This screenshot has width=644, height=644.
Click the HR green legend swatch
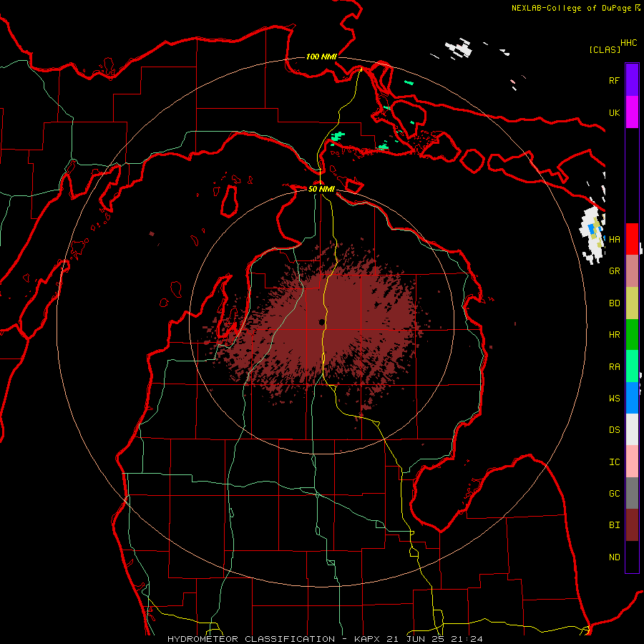point(632,334)
